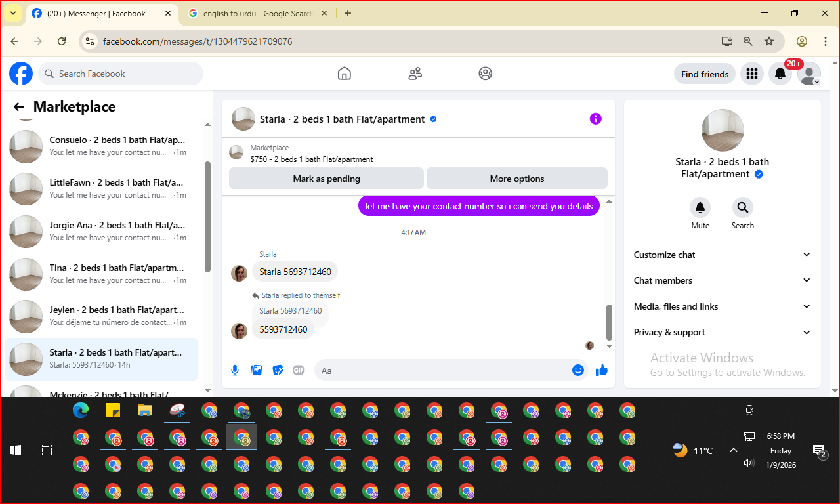This screenshot has width=840, height=504.
Task: Open Sticky Notes from the taskbar
Action: (x=113, y=411)
